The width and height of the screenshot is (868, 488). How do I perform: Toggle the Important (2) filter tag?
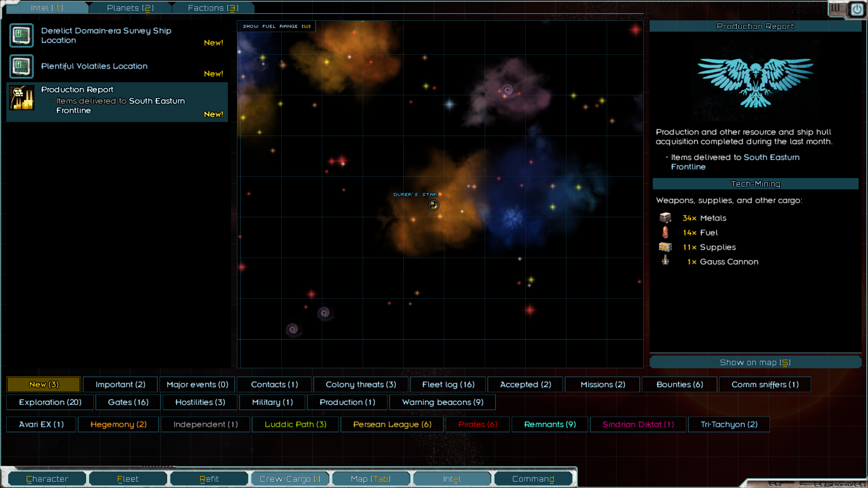point(120,385)
